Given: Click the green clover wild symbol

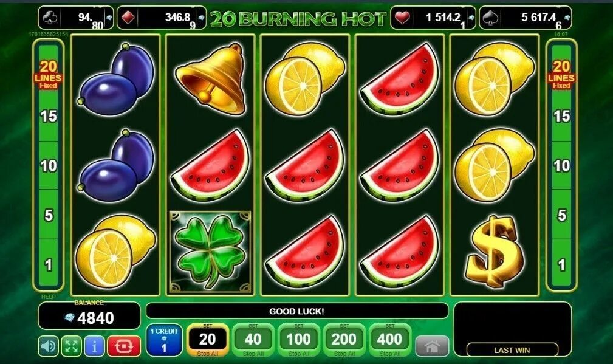Looking at the screenshot, I should [210, 252].
